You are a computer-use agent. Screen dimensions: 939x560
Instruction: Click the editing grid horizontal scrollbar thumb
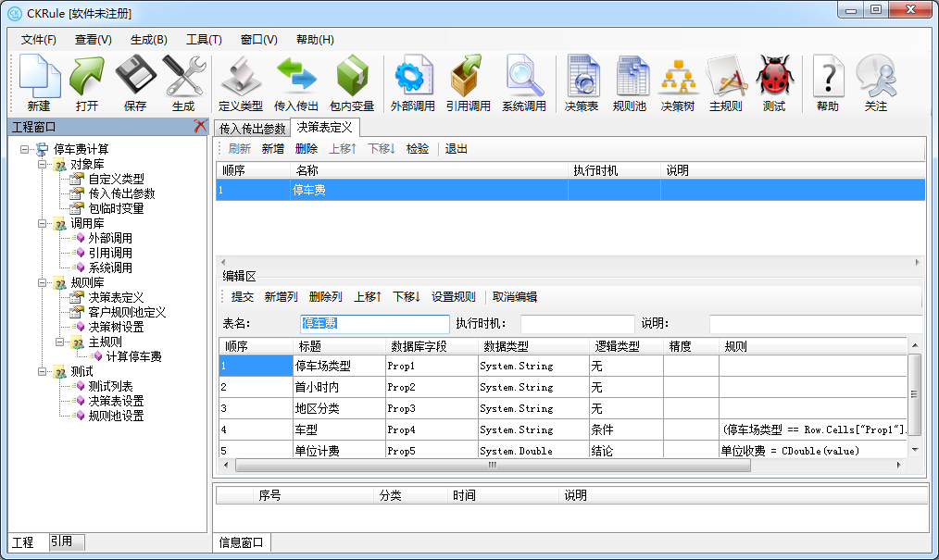click(493, 465)
